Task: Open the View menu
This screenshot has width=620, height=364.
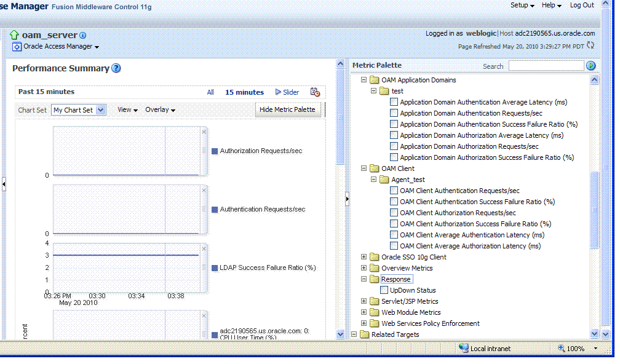Action: tap(127, 110)
